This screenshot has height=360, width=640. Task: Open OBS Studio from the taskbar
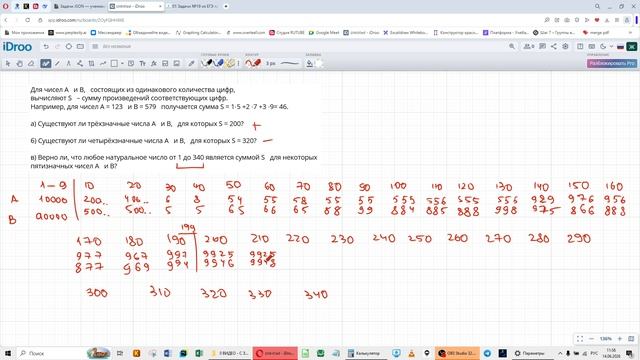pos(457,353)
